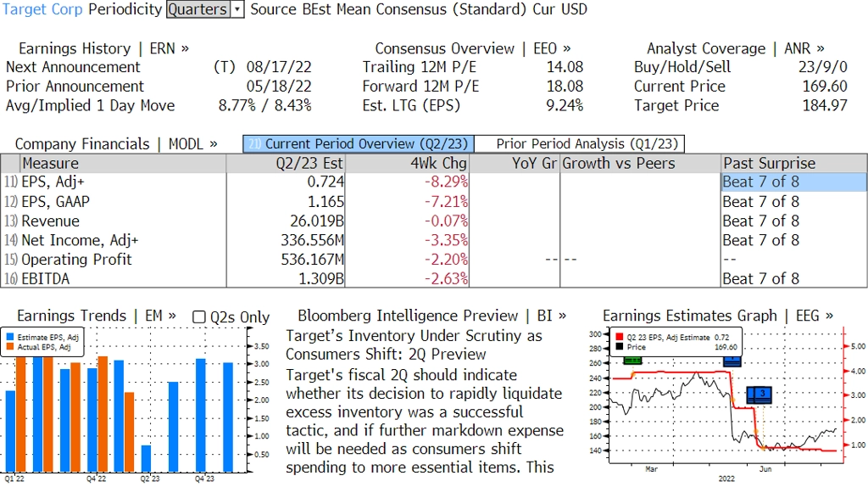Viewport: 868px width, 487px height.
Task: Open Earnings Trends EM link
Action: coord(97,316)
